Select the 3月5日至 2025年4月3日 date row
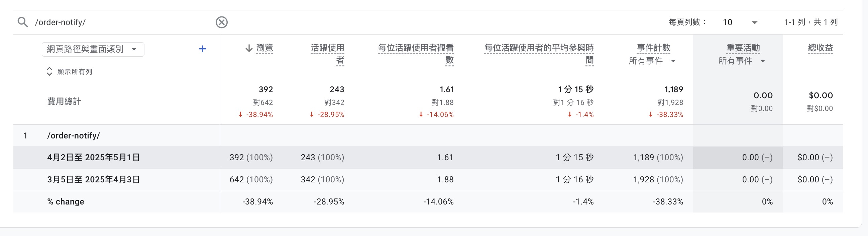This screenshot has width=868, height=236. click(93, 180)
